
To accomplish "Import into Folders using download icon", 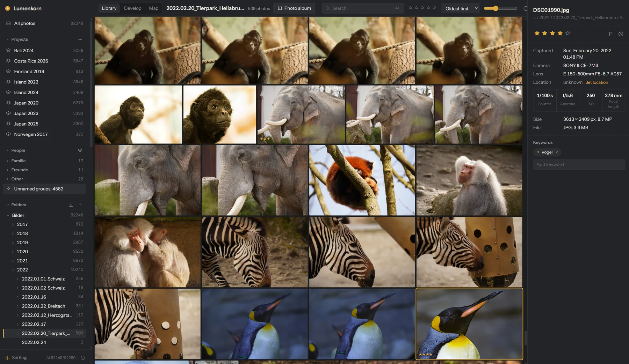I will click(x=71, y=205).
